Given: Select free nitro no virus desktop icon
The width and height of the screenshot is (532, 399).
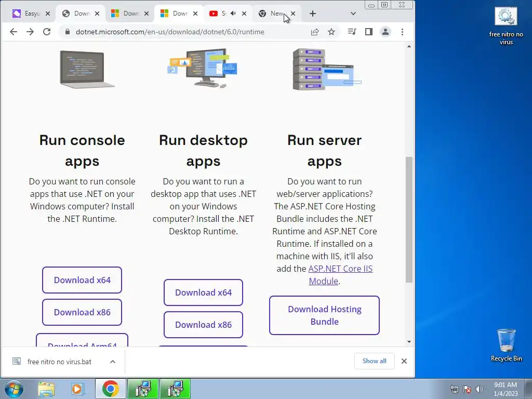Looking at the screenshot, I should click(x=506, y=26).
